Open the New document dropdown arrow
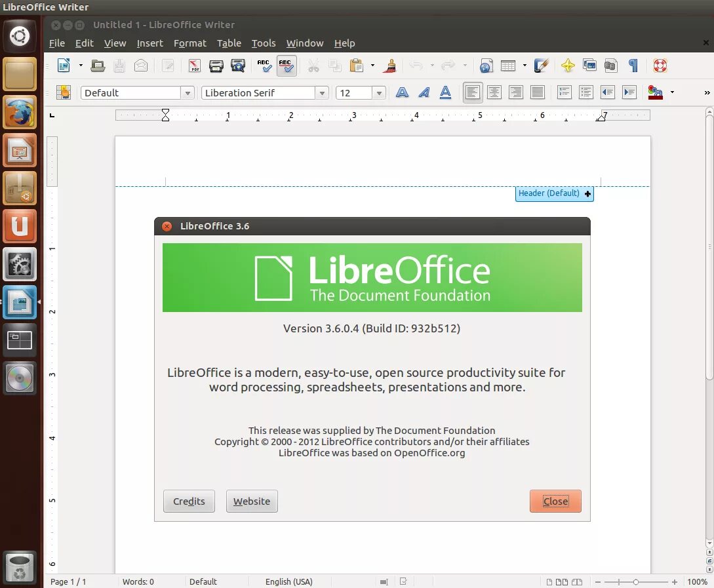 [81, 66]
